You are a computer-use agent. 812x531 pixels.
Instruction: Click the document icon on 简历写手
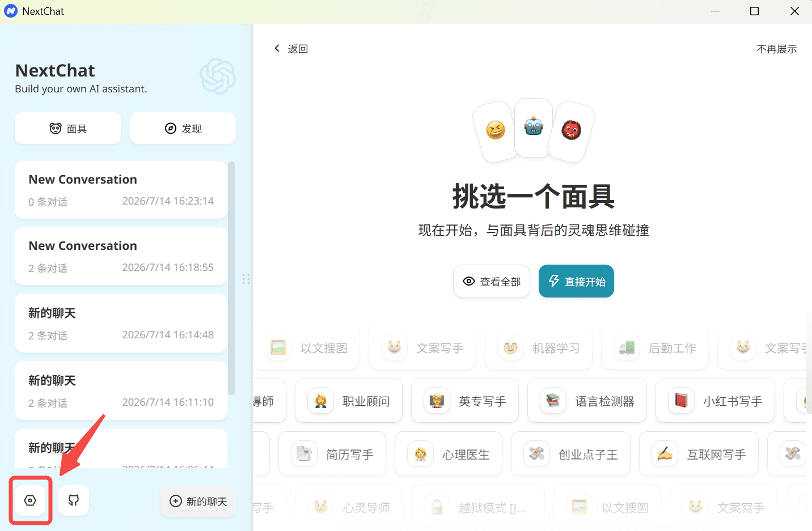[304, 454]
